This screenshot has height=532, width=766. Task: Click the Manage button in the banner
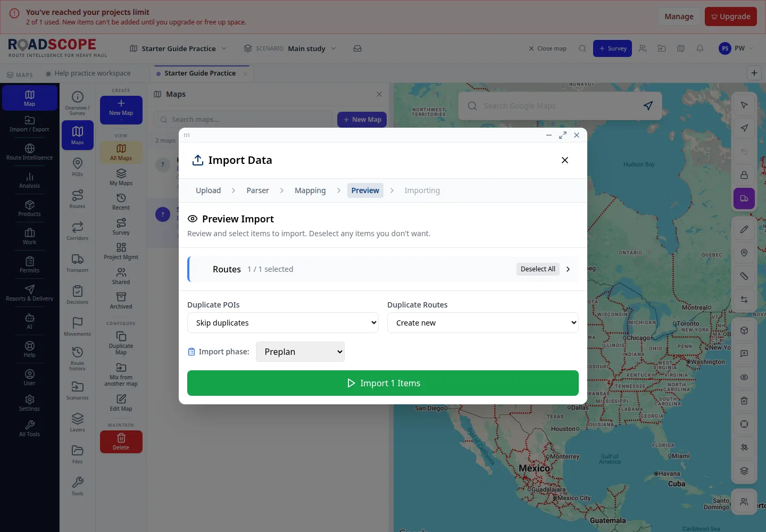pyautogui.click(x=679, y=16)
